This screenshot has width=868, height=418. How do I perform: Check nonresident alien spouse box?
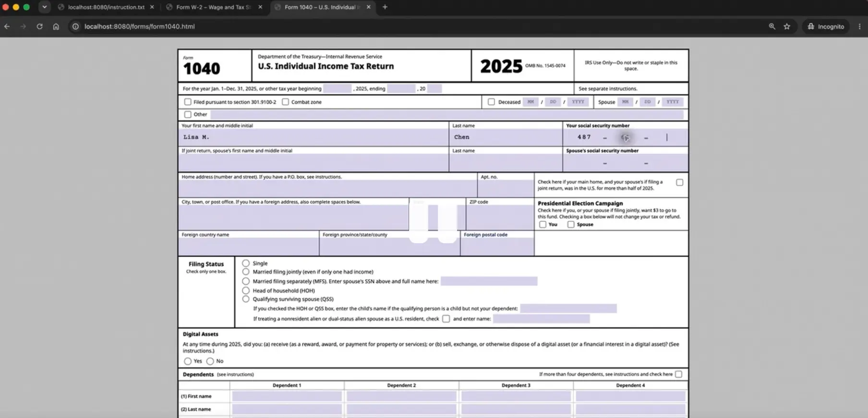click(x=446, y=319)
